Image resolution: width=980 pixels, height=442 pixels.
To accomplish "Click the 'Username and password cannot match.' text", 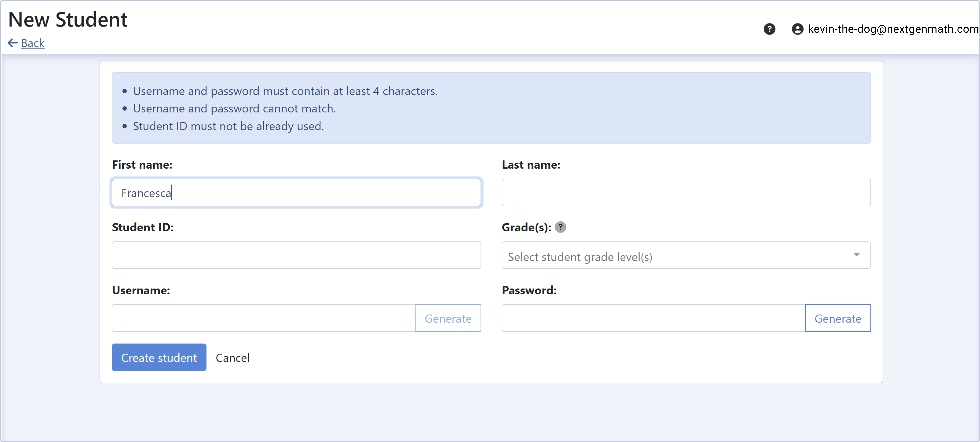I will [x=234, y=109].
